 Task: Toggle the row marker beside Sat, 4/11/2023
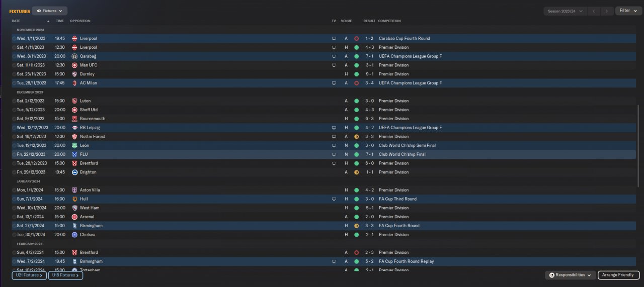click(x=14, y=47)
